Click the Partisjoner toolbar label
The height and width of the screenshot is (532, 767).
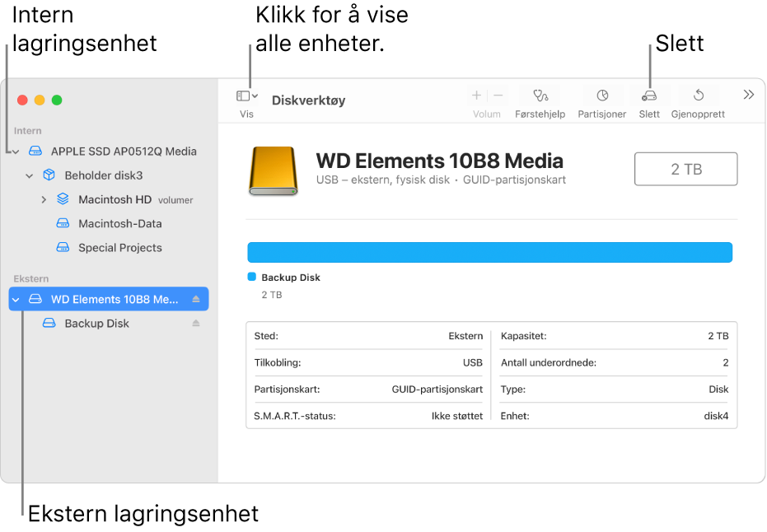602,114
